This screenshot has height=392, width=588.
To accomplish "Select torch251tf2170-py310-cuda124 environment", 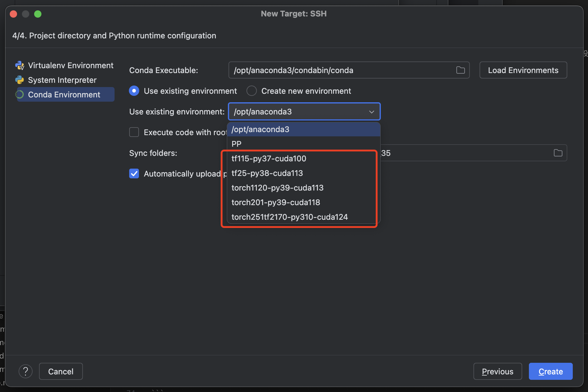I will (x=289, y=217).
